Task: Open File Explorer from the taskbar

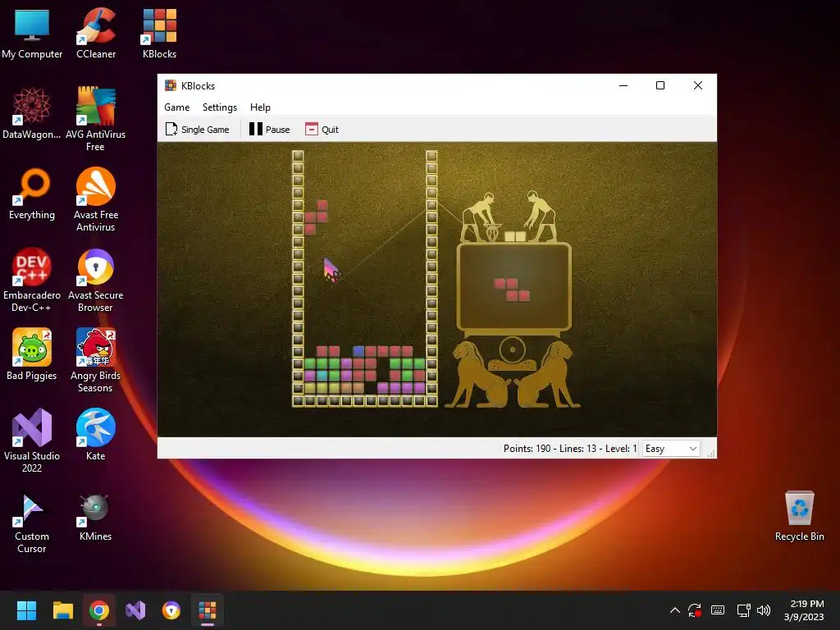Action: click(62, 610)
